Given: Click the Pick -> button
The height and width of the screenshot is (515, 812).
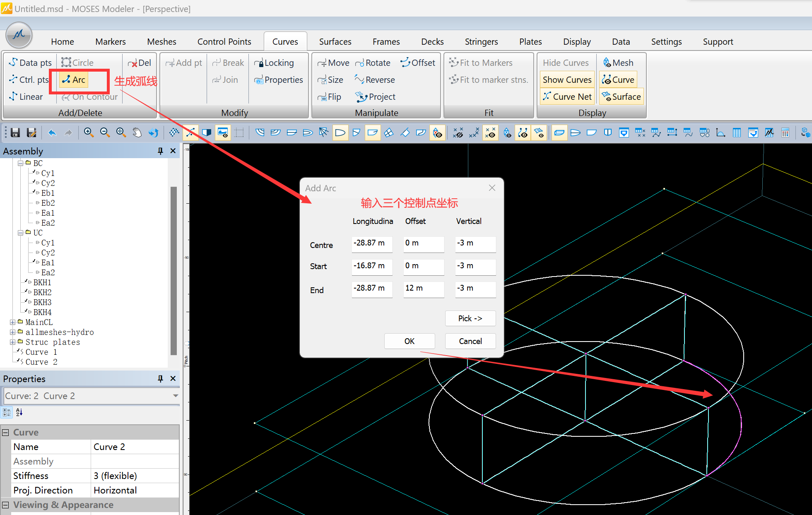Looking at the screenshot, I should coord(470,318).
